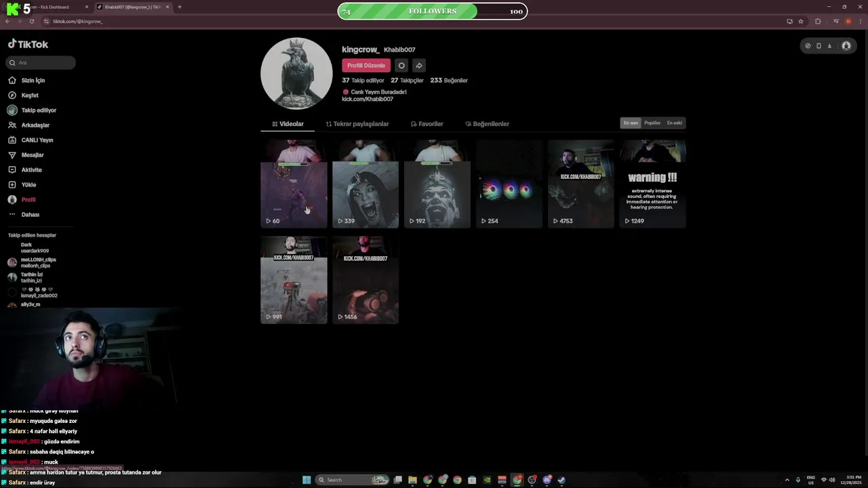Screen dimensions: 868x488
Task: Expand the Daha more options item
Action: [24, 214]
